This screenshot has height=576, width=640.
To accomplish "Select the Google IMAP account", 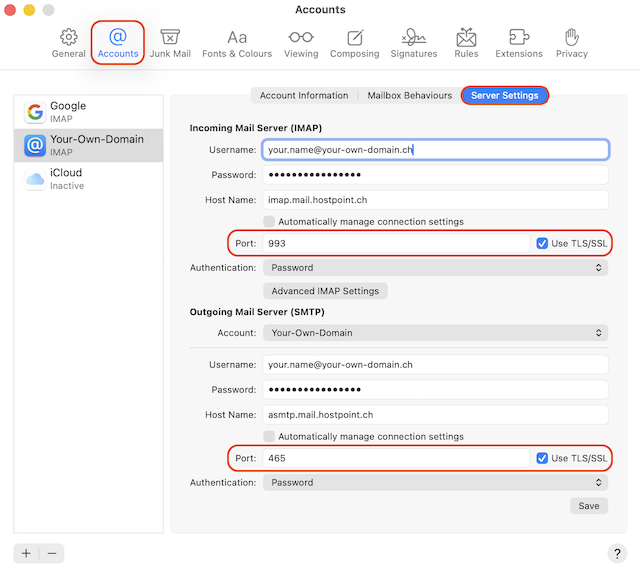I will tap(89, 112).
